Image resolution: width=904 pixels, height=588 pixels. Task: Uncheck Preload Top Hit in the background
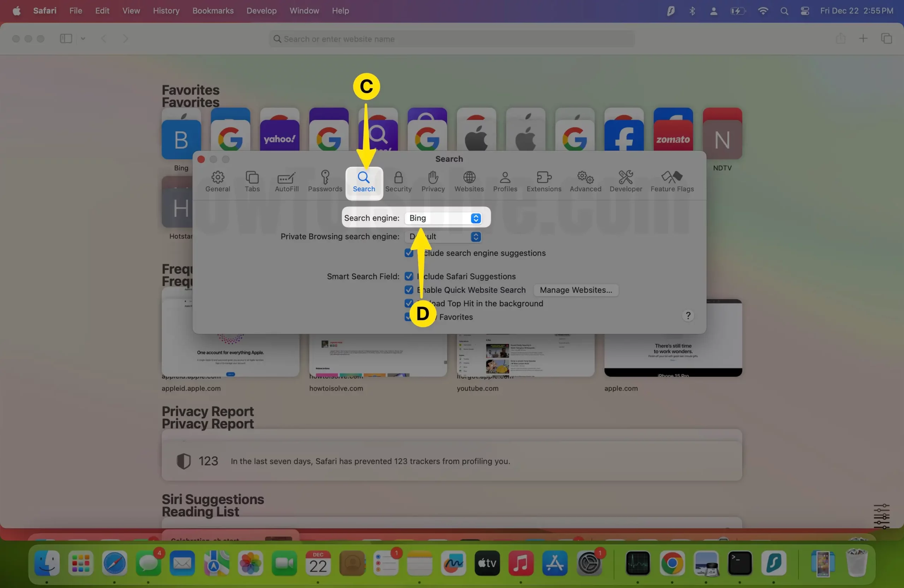tap(409, 303)
